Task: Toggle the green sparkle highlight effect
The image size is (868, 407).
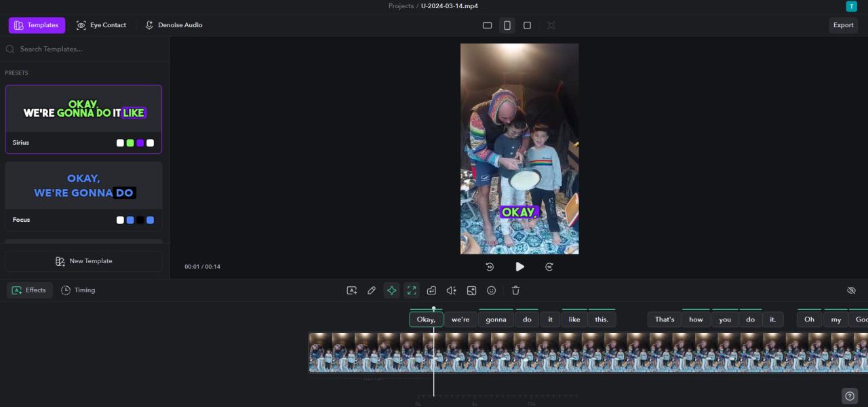Action: point(391,290)
